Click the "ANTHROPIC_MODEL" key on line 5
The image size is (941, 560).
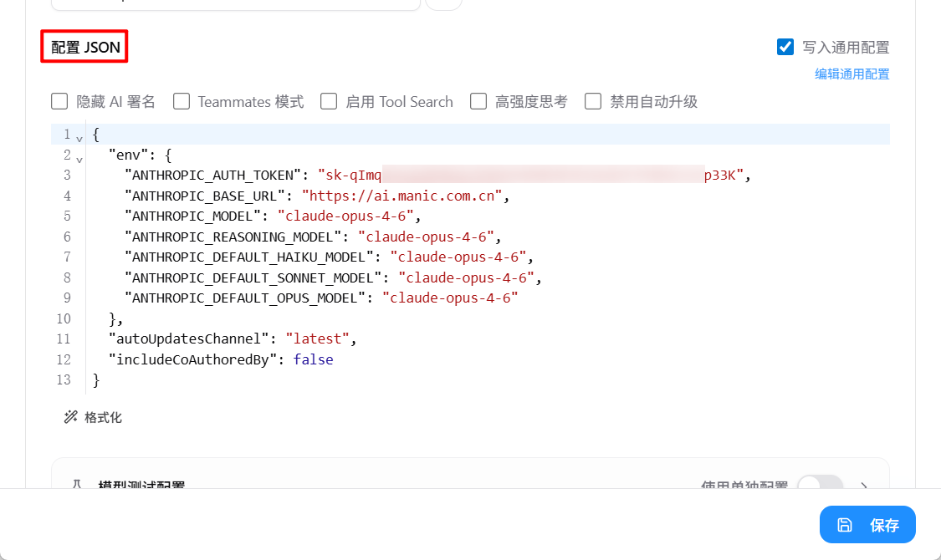[x=192, y=216]
